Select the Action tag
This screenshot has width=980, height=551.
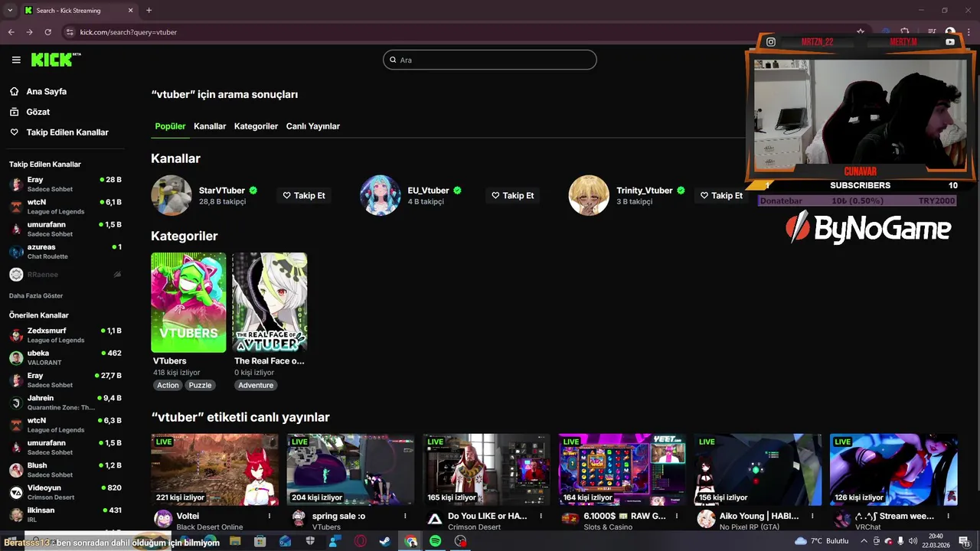pyautogui.click(x=168, y=385)
